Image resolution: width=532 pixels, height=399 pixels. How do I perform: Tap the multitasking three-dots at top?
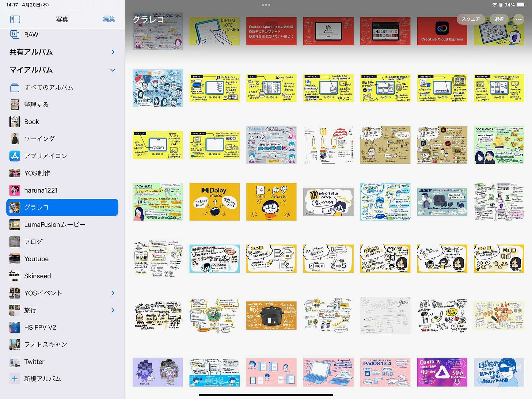tap(266, 5)
